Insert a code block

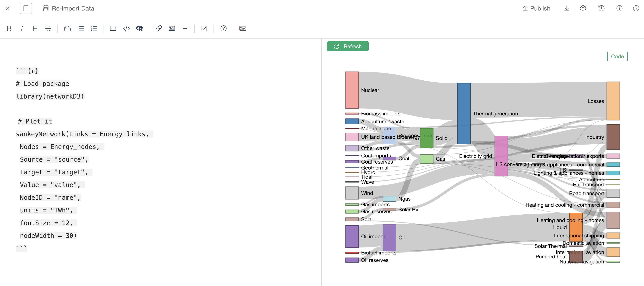click(126, 28)
